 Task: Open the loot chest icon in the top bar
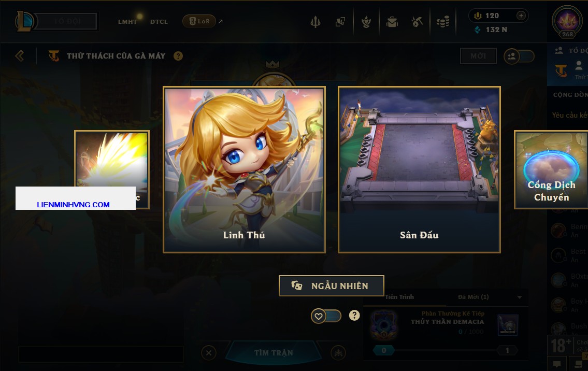click(392, 22)
